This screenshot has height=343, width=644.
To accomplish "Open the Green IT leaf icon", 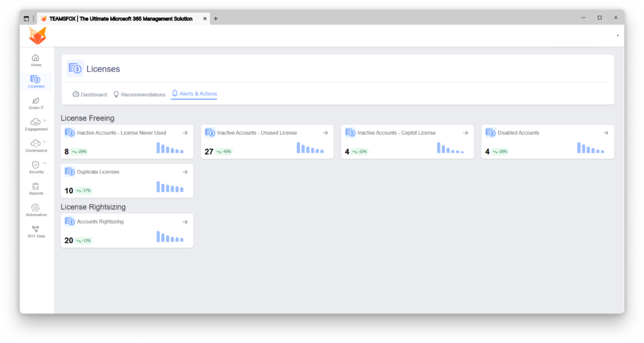I will (36, 101).
